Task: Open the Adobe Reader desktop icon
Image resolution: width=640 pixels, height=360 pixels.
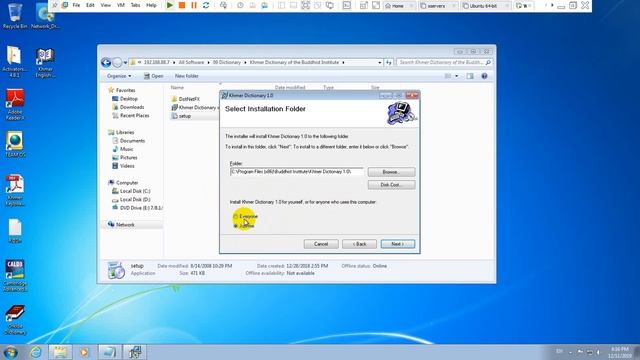Action: click(15, 104)
